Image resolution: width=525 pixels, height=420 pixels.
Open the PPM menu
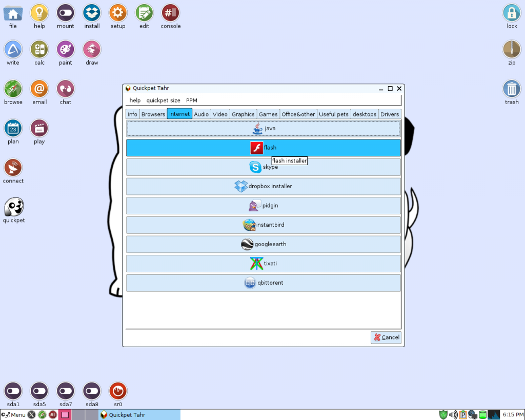pos(192,101)
